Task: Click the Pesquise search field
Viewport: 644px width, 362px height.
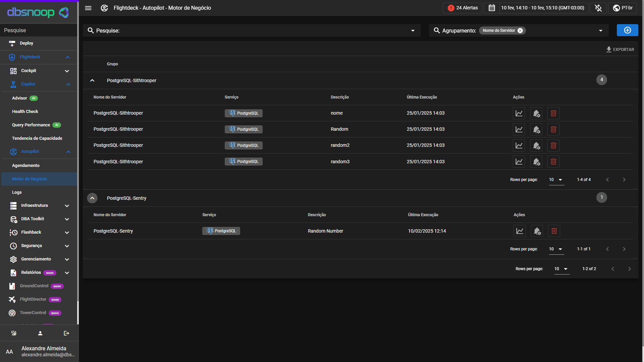Action: (x=252, y=31)
